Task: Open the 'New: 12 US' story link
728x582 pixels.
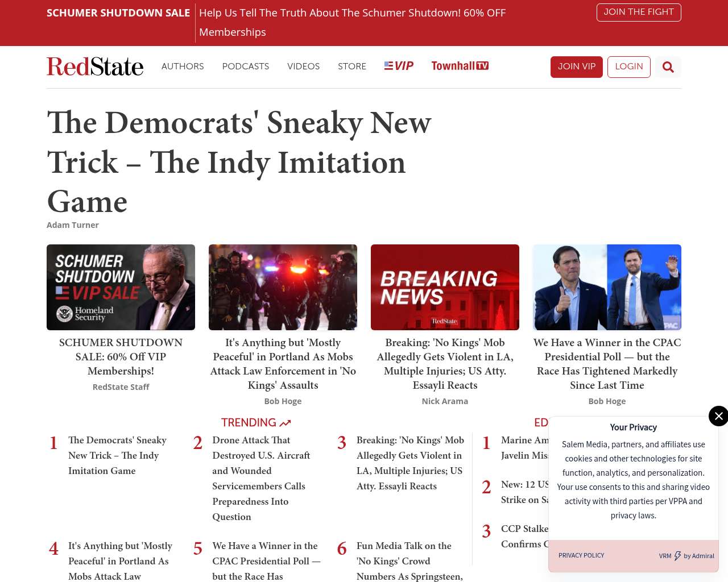Action: pyautogui.click(x=525, y=492)
